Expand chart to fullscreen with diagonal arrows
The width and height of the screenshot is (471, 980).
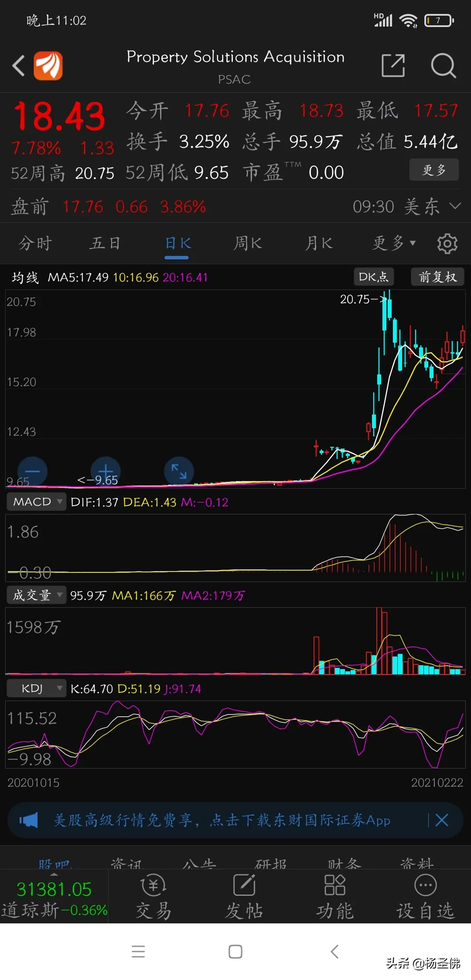[x=179, y=471]
